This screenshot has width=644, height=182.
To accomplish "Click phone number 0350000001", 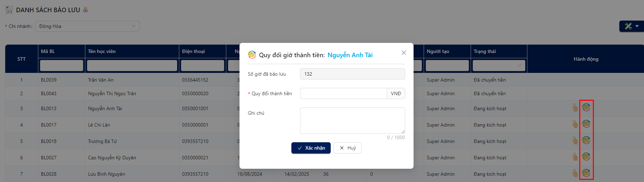I will [195, 125].
